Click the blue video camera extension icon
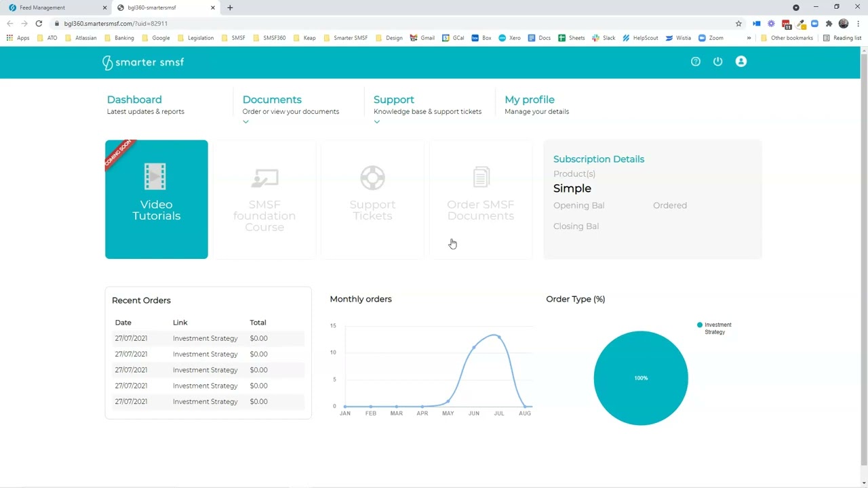 coord(757,23)
